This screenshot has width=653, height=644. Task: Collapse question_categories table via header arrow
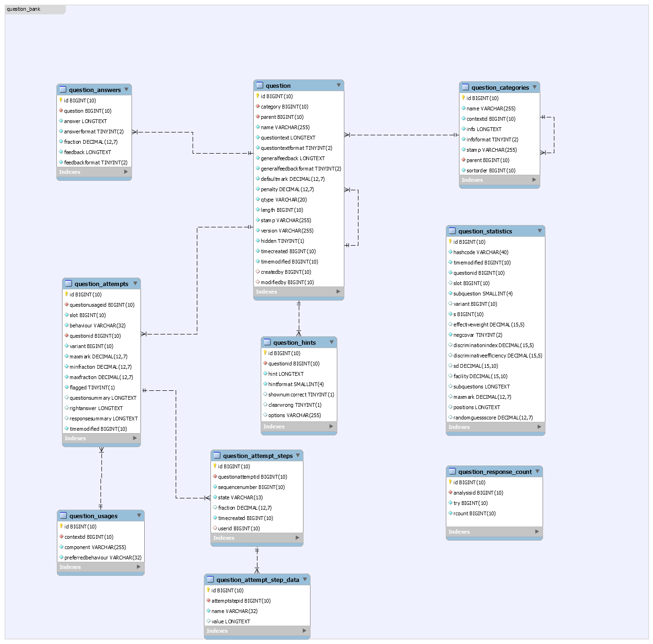click(x=535, y=87)
